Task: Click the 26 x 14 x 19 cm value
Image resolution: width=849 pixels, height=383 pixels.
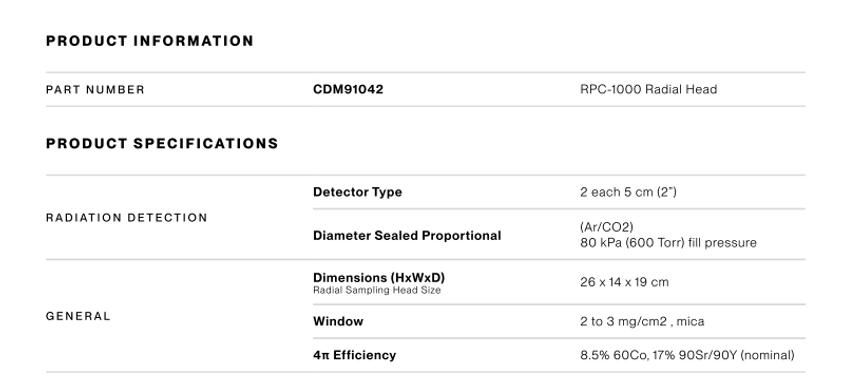Action: 624,282
